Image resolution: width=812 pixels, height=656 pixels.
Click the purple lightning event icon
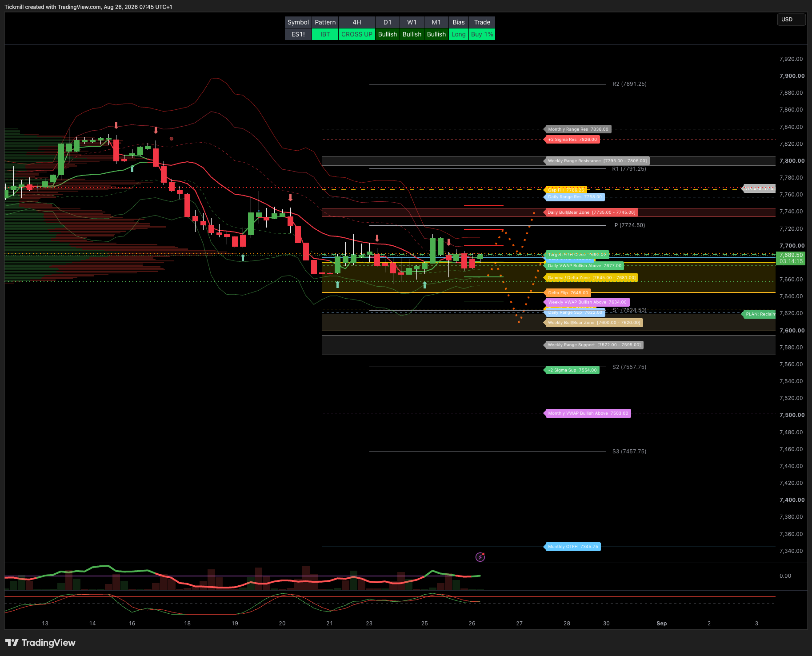click(480, 557)
